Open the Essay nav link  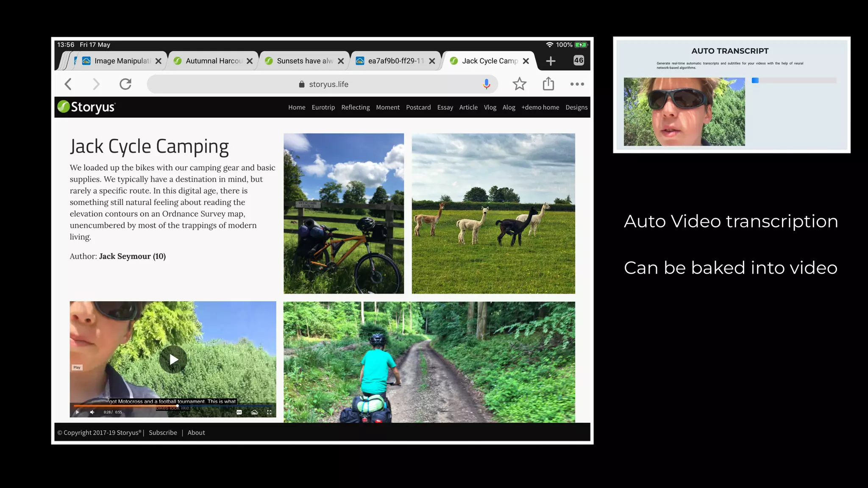click(445, 108)
